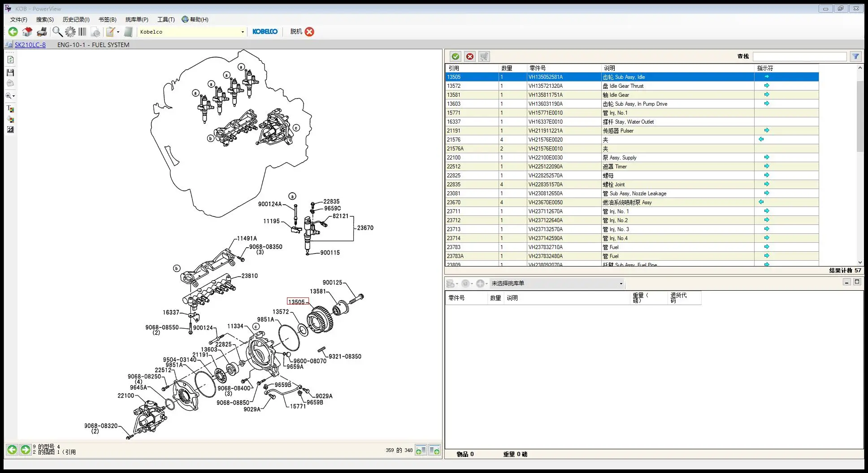This screenshot has height=473, width=868.
Task: Minimize the picklist panel
Action: tap(846, 282)
